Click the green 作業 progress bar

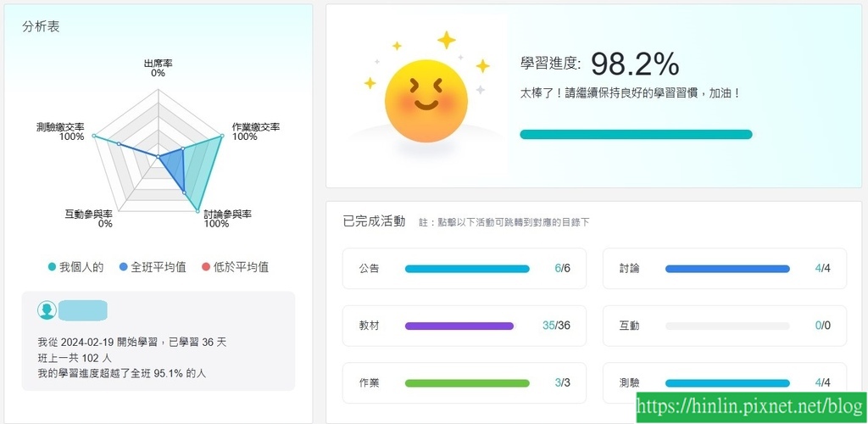point(467,383)
